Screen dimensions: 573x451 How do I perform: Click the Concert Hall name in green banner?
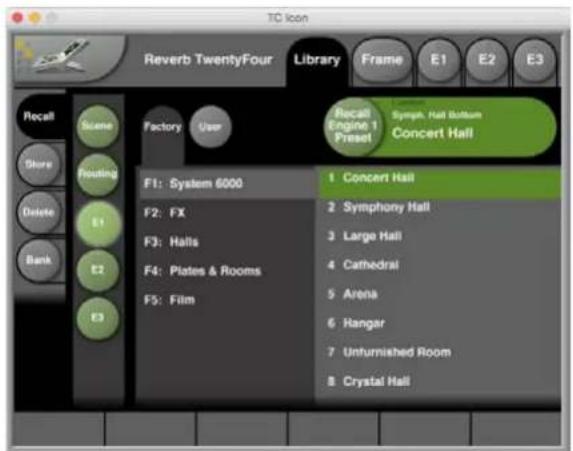[x=432, y=133]
